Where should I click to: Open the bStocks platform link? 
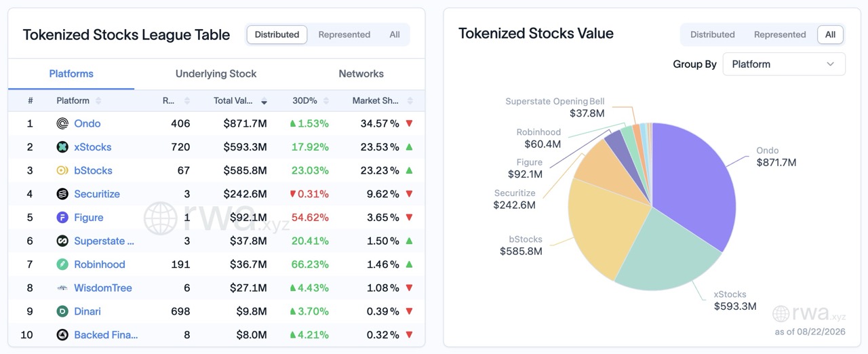[94, 170]
